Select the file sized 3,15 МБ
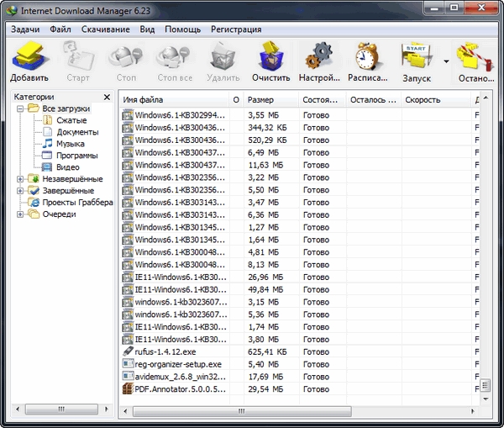The height and width of the screenshot is (428, 504). (x=301, y=302)
